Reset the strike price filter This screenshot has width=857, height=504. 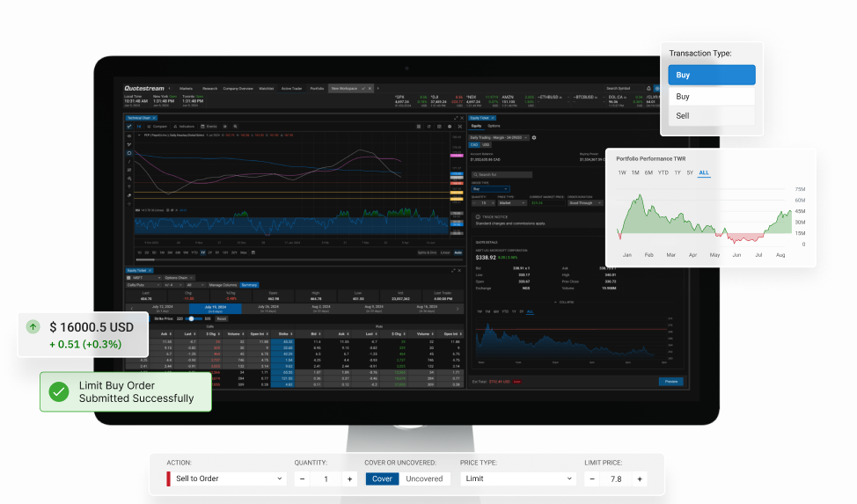pyautogui.click(x=222, y=318)
